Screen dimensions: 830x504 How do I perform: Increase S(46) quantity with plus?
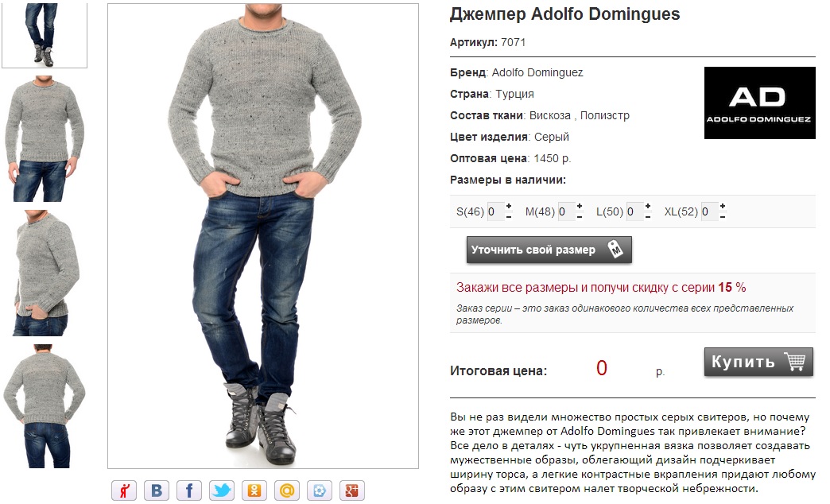(x=509, y=206)
